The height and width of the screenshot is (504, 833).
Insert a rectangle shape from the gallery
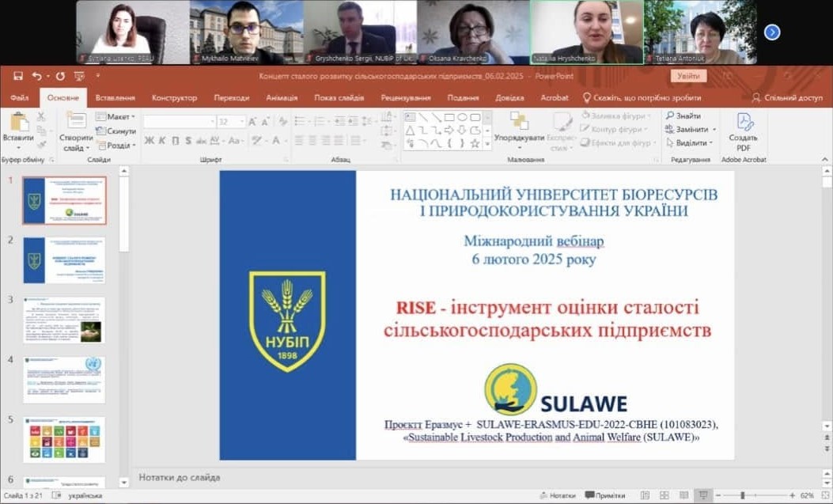pos(449,117)
